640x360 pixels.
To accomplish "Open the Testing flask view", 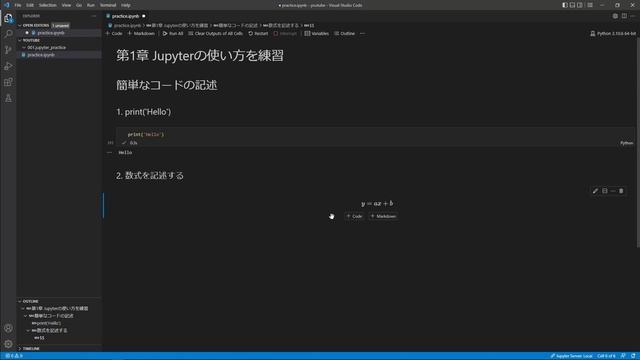I will 8,98.
